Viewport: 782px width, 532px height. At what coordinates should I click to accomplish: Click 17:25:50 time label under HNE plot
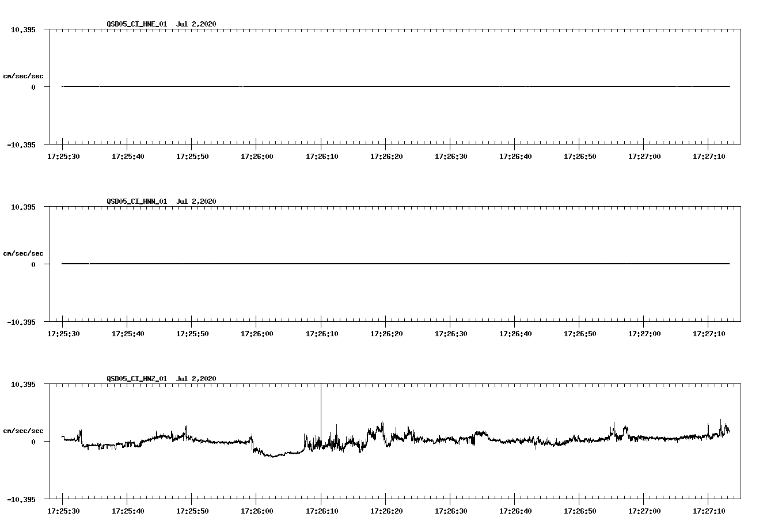point(192,156)
